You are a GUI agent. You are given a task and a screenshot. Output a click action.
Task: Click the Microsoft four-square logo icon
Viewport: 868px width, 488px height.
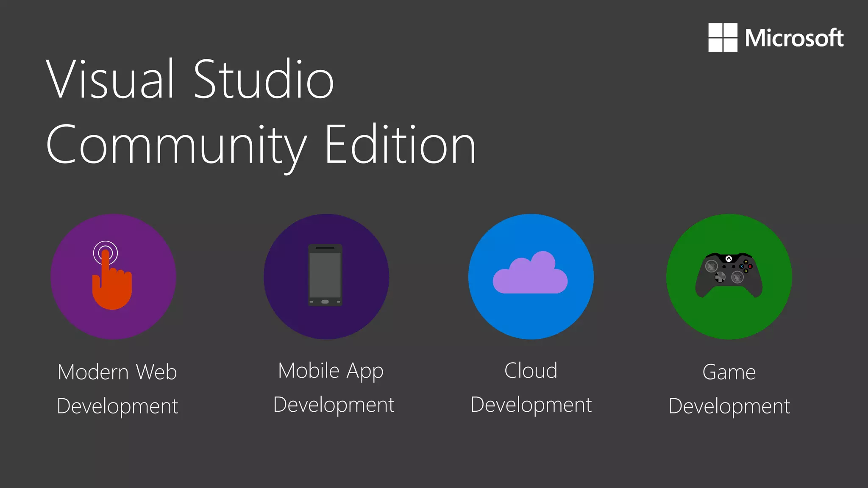pos(723,38)
